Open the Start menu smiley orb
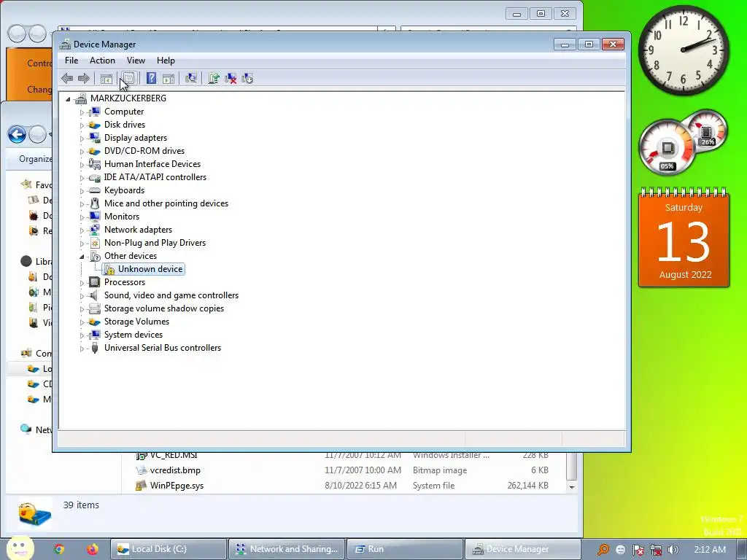This screenshot has height=560, width=747. pyautogui.click(x=20, y=548)
